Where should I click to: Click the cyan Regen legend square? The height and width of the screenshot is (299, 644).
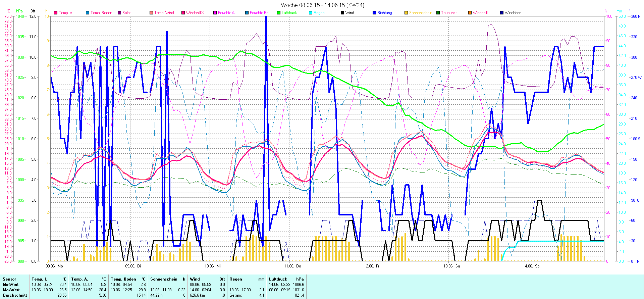tap(311, 13)
